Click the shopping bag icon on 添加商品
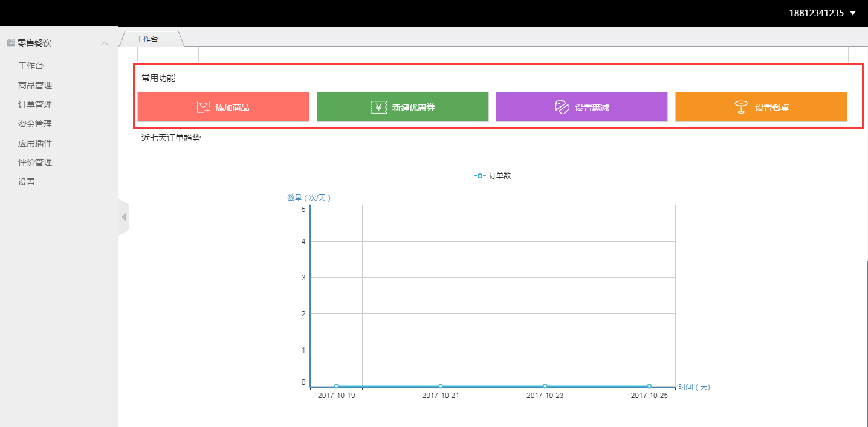The width and height of the screenshot is (868, 427). click(204, 108)
